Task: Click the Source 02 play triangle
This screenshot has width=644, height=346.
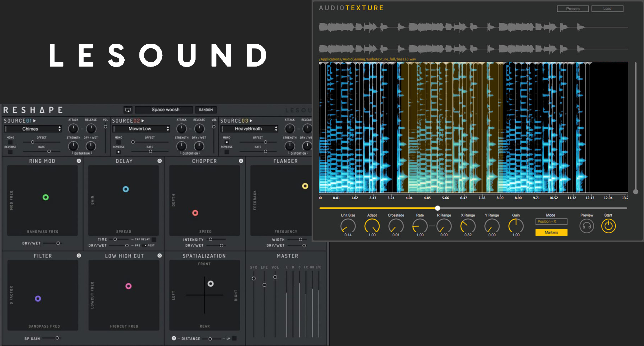Action: coord(143,121)
